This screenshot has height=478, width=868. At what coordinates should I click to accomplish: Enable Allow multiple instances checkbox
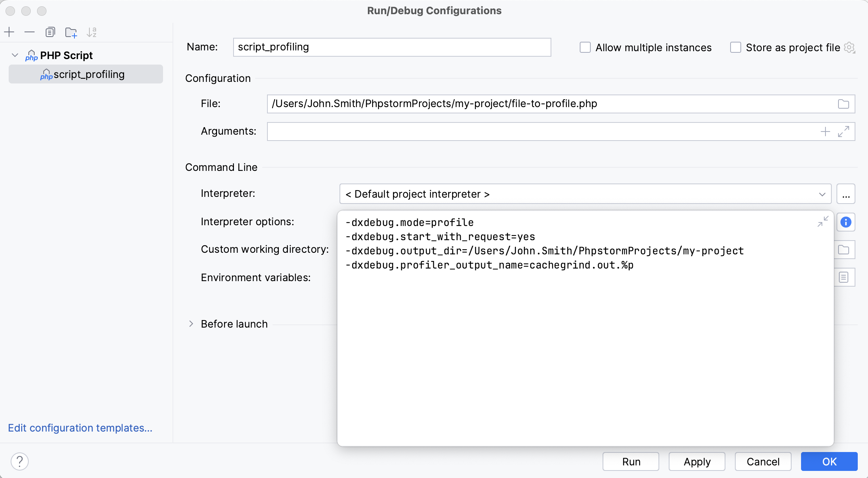click(585, 47)
